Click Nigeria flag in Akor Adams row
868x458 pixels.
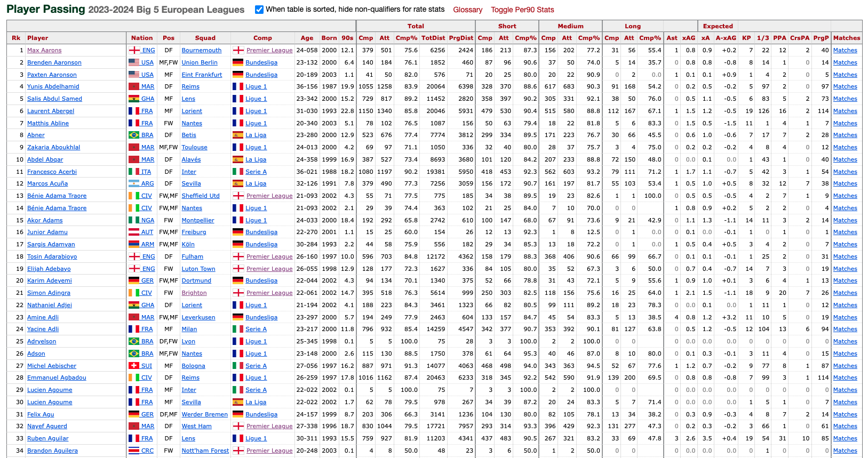[134, 220]
